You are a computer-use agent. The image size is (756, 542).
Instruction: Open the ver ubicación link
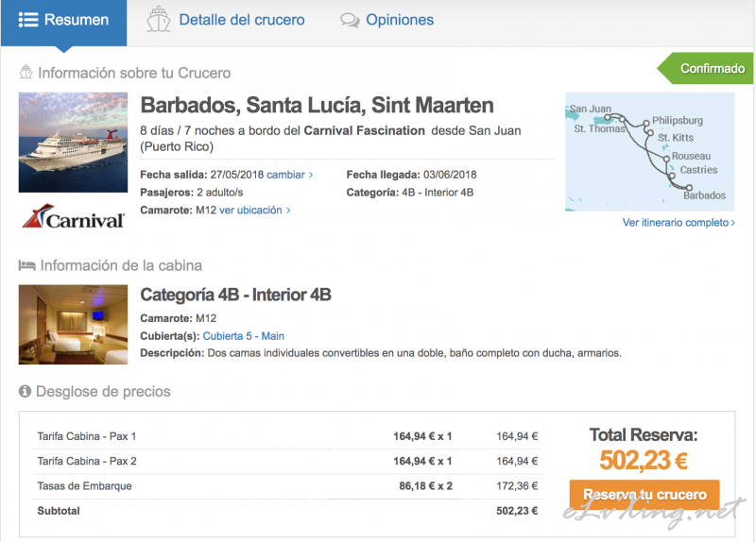point(254,210)
